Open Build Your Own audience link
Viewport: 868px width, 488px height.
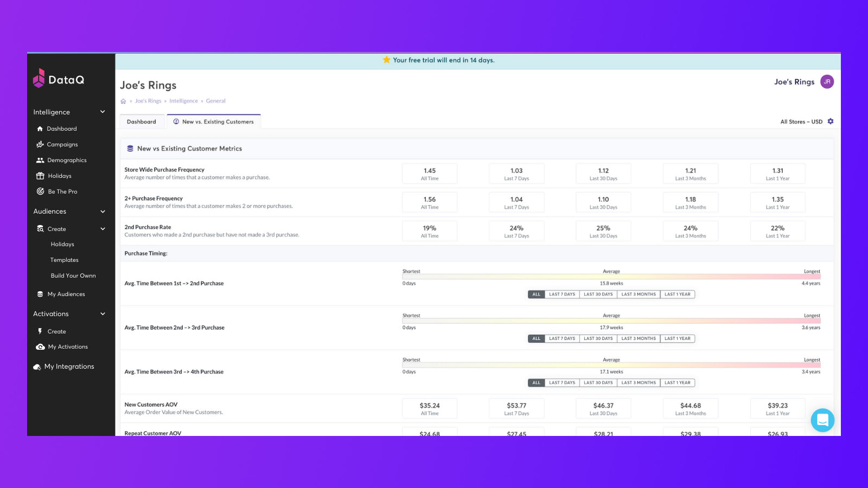pyautogui.click(x=73, y=276)
